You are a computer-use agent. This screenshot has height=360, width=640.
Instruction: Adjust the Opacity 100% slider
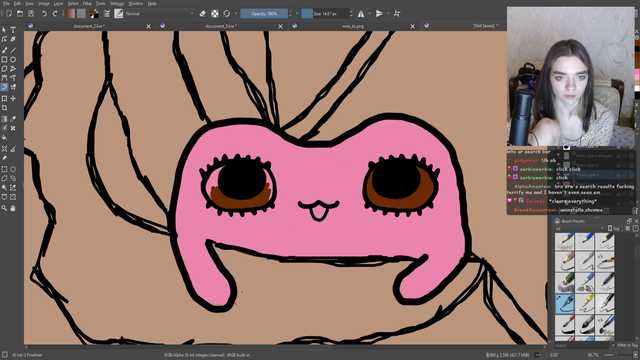pos(264,13)
